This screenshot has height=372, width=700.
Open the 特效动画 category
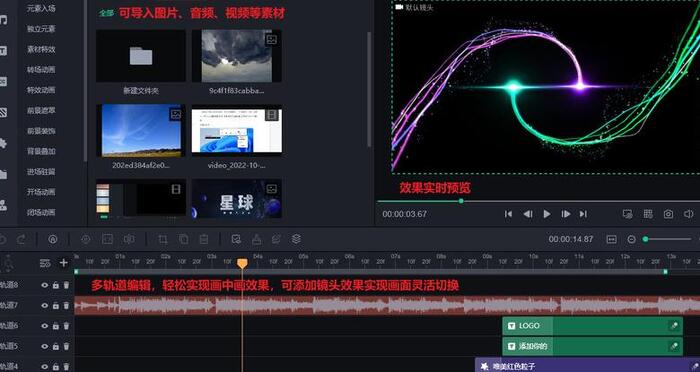coord(41,90)
